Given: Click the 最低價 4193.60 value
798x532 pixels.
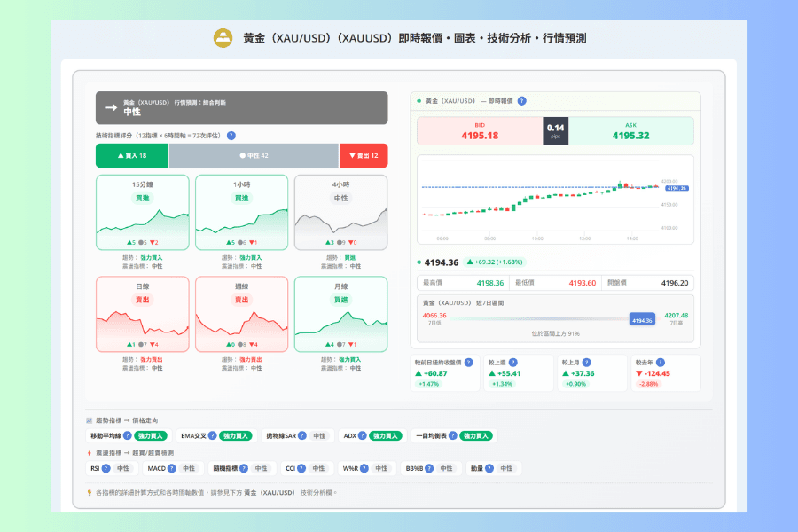Looking at the screenshot, I should pos(583,283).
